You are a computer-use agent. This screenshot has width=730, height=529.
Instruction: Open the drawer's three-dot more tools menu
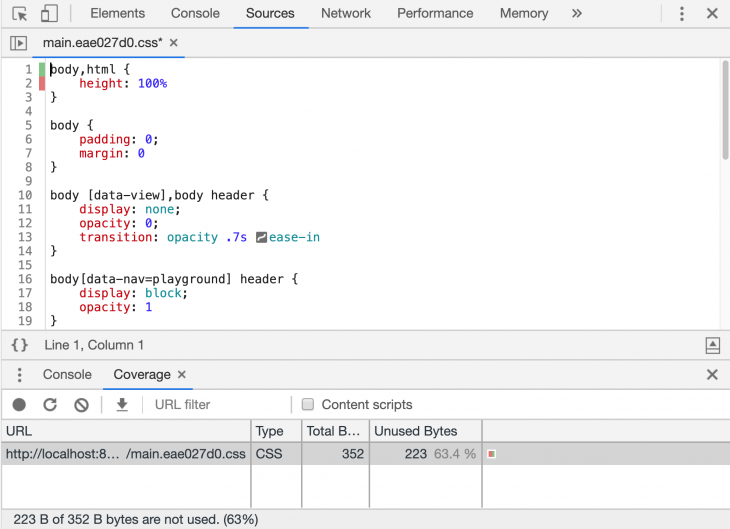click(x=18, y=375)
